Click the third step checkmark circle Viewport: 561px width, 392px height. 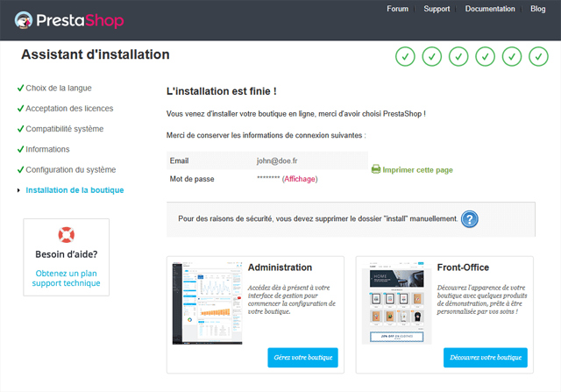(x=458, y=56)
